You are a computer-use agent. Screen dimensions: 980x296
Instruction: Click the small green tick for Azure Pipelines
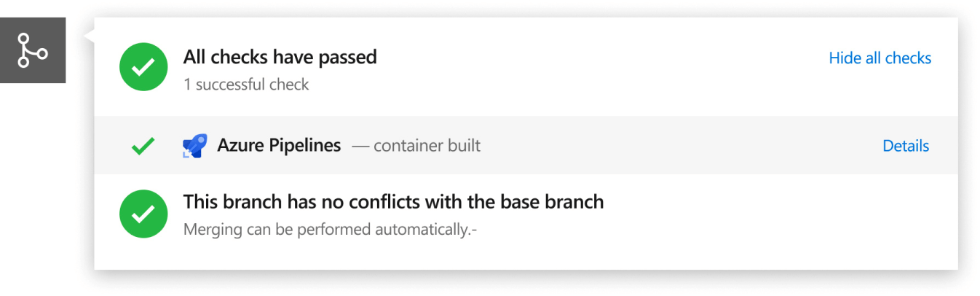tap(143, 146)
